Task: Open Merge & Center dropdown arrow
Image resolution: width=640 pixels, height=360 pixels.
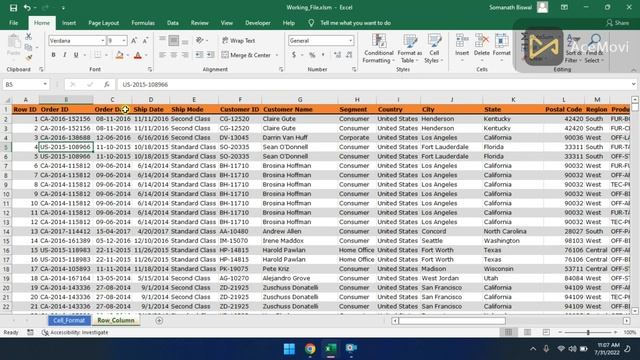Action: click(277, 55)
